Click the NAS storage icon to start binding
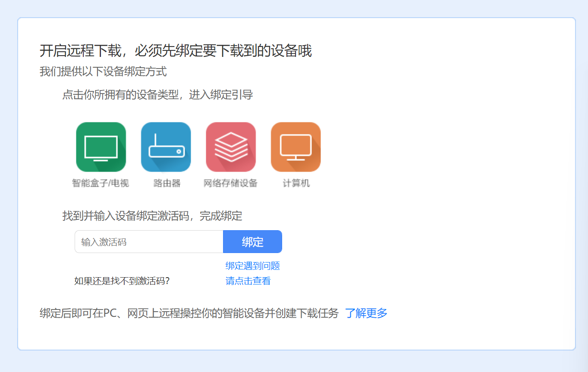588x372 pixels. pyautogui.click(x=231, y=146)
